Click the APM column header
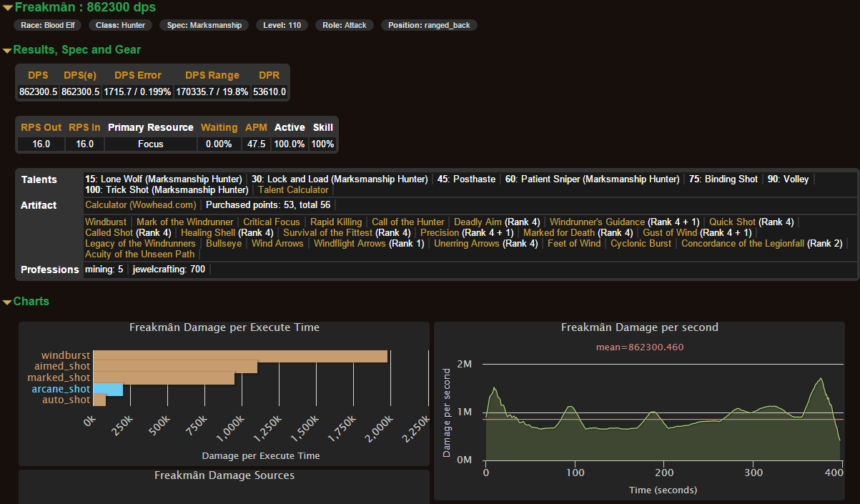The image size is (860, 504). [256, 127]
